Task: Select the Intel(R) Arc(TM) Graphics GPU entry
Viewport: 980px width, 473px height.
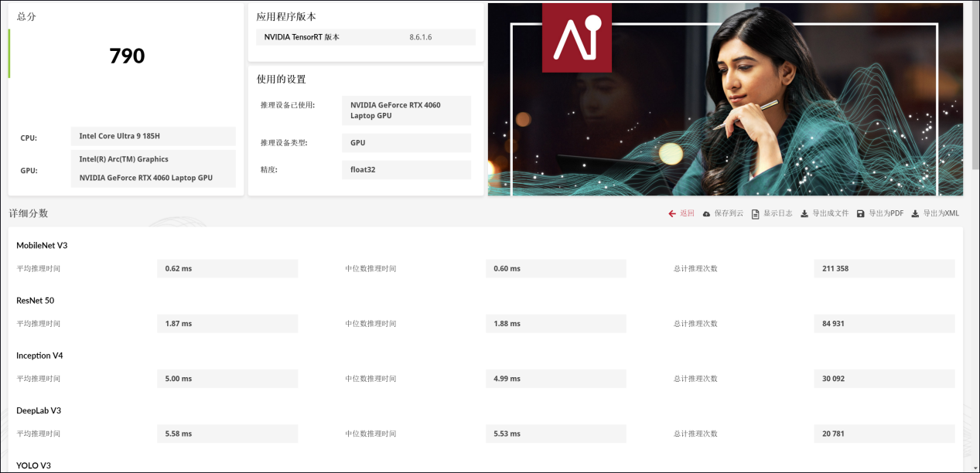Action: tap(153, 159)
